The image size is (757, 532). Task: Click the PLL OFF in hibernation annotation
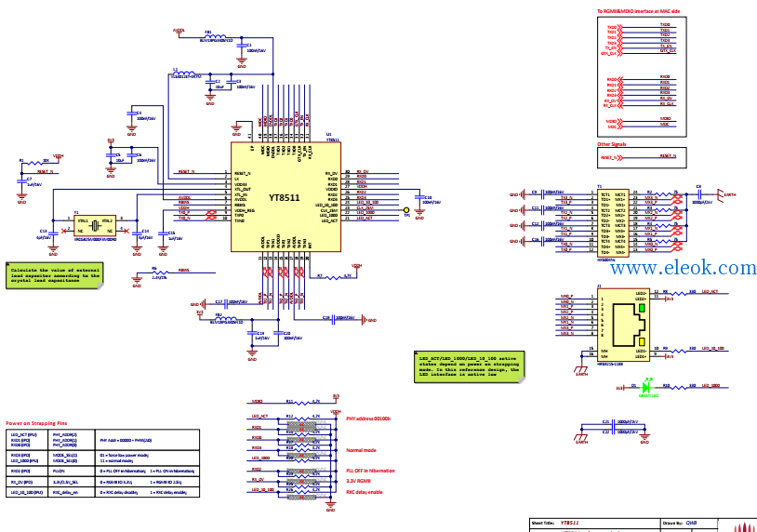370,471
